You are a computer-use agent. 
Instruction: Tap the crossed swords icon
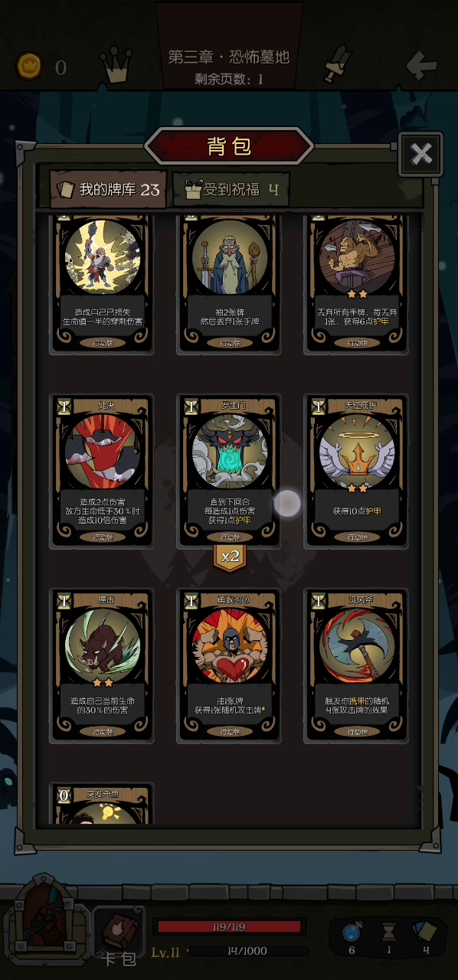pos(337,64)
